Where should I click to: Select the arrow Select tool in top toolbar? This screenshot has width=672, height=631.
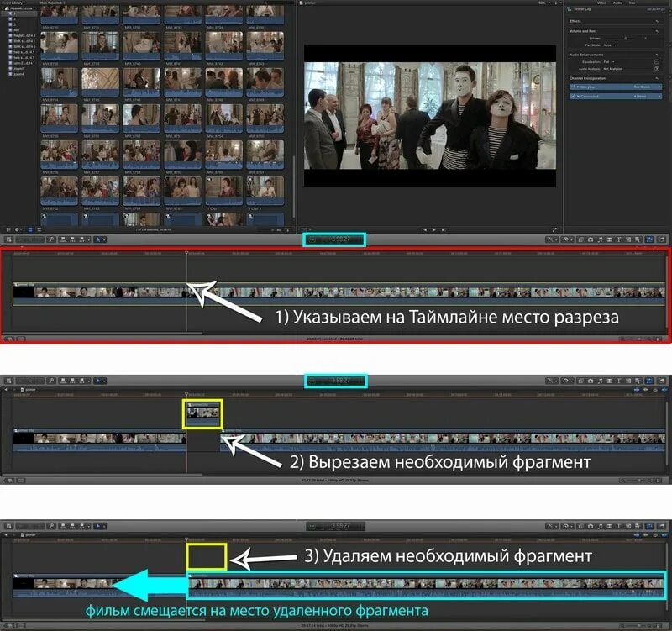click(98, 239)
